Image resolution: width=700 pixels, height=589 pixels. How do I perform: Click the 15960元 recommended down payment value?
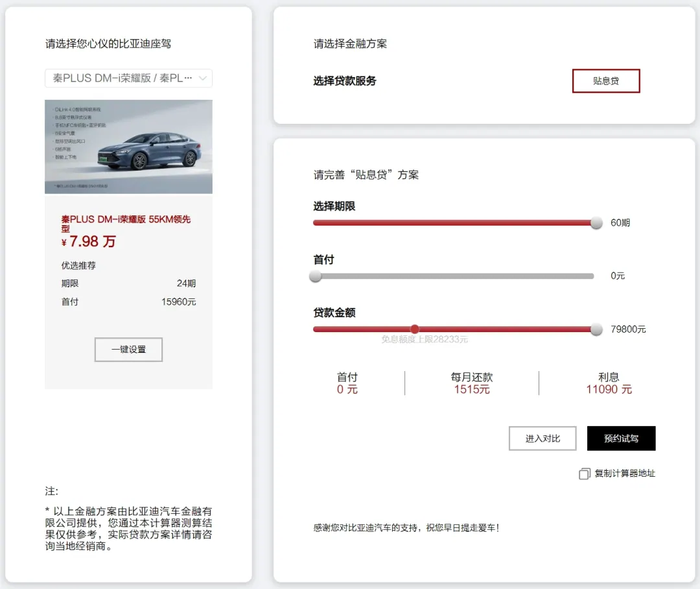click(x=179, y=302)
